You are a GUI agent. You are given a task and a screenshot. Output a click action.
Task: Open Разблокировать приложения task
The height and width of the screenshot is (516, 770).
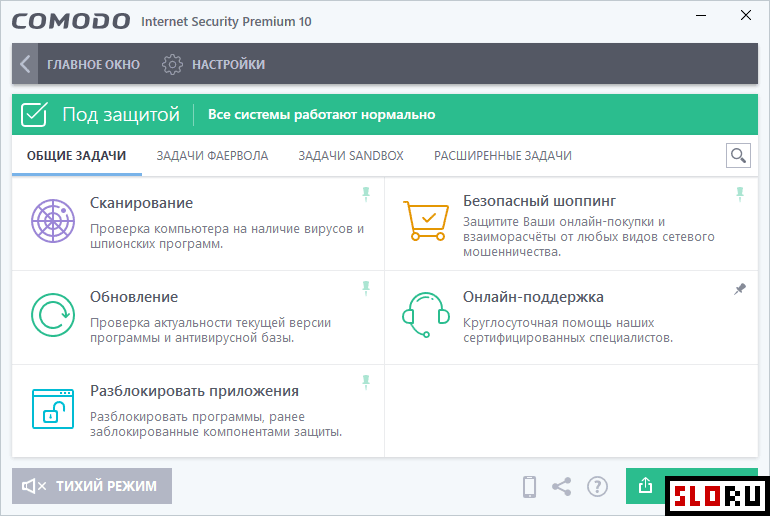[194, 391]
